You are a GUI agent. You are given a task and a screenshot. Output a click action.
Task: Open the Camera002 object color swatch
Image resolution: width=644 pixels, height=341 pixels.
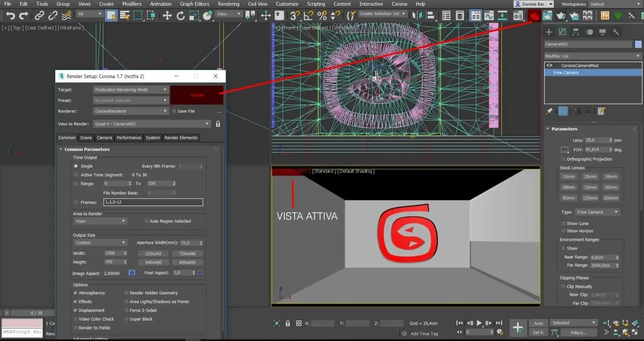638,44
